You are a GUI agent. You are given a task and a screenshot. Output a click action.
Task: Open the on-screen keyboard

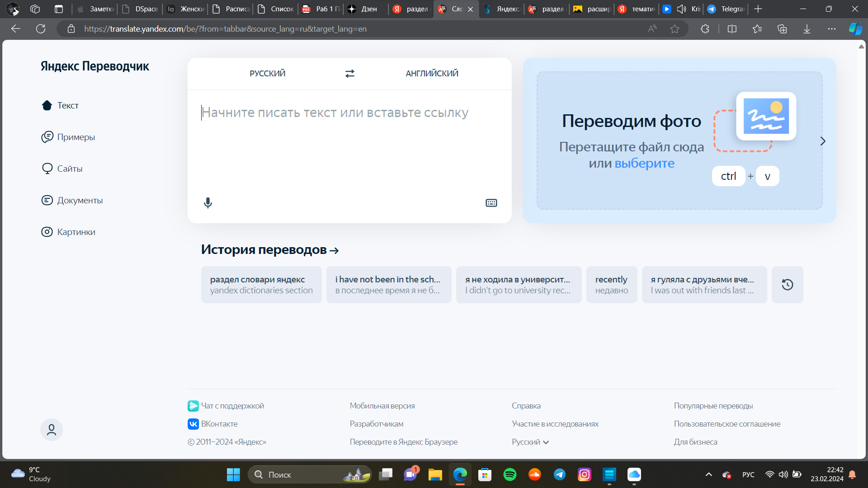coord(491,203)
